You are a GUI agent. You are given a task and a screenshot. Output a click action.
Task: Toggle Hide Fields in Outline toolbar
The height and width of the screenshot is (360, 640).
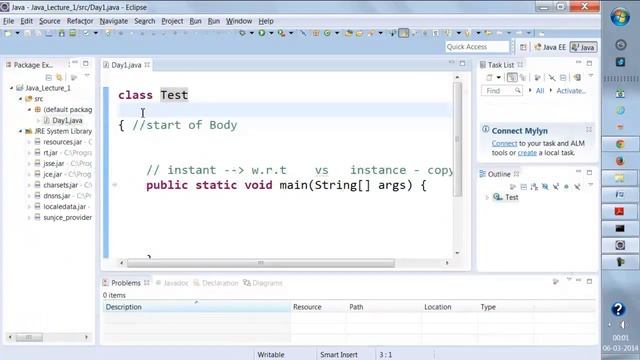[545, 187]
